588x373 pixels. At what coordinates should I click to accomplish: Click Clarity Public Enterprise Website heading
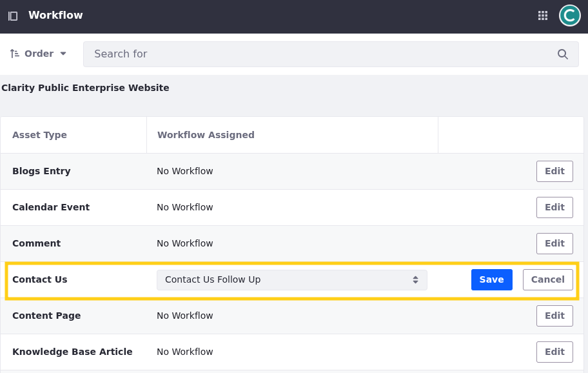(86, 88)
